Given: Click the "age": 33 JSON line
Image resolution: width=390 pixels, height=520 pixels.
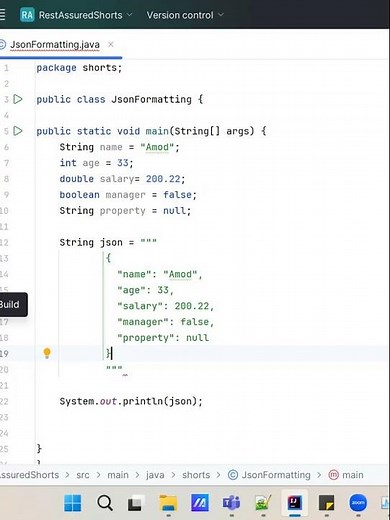Looking at the screenshot, I should coord(145,290).
